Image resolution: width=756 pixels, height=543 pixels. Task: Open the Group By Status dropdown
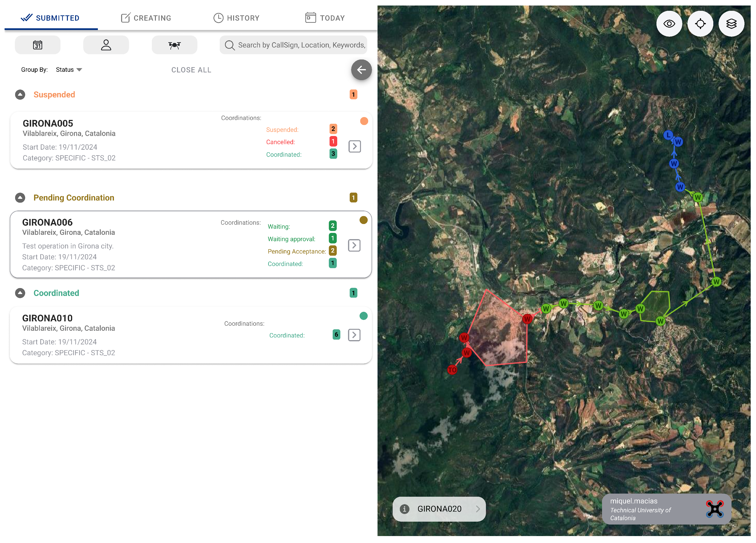click(69, 70)
